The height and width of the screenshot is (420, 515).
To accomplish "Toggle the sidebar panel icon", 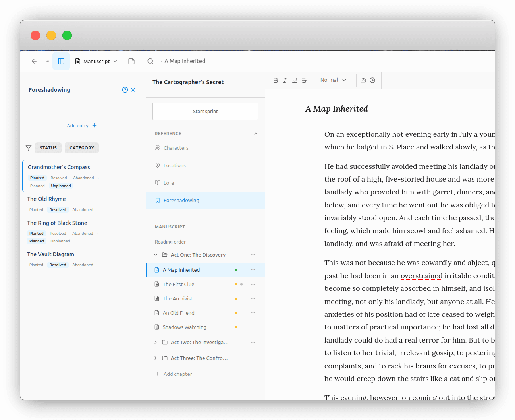I will coord(61,61).
